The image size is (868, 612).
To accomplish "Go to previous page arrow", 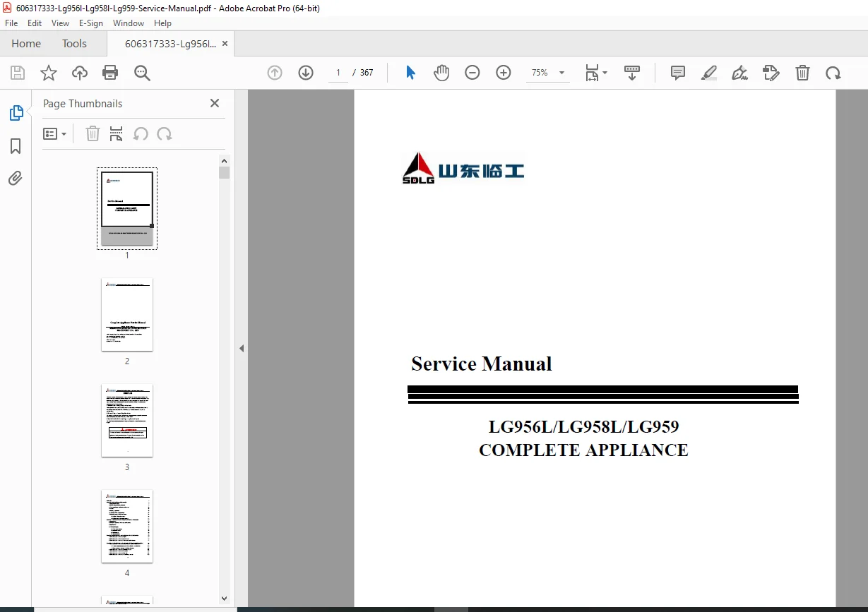I will (275, 73).
